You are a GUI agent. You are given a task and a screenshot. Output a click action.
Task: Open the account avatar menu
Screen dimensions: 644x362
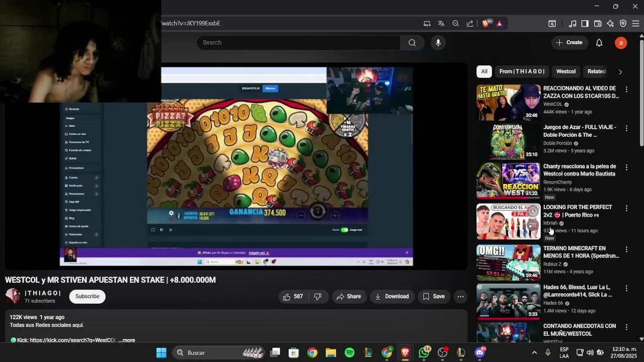[621, 43]
